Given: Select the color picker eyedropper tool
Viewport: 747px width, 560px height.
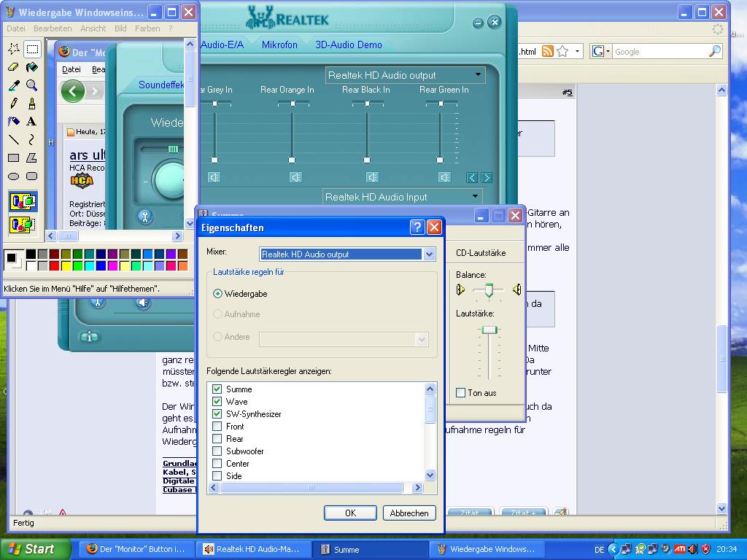Looking at the screenshot, I should (14, 85).
